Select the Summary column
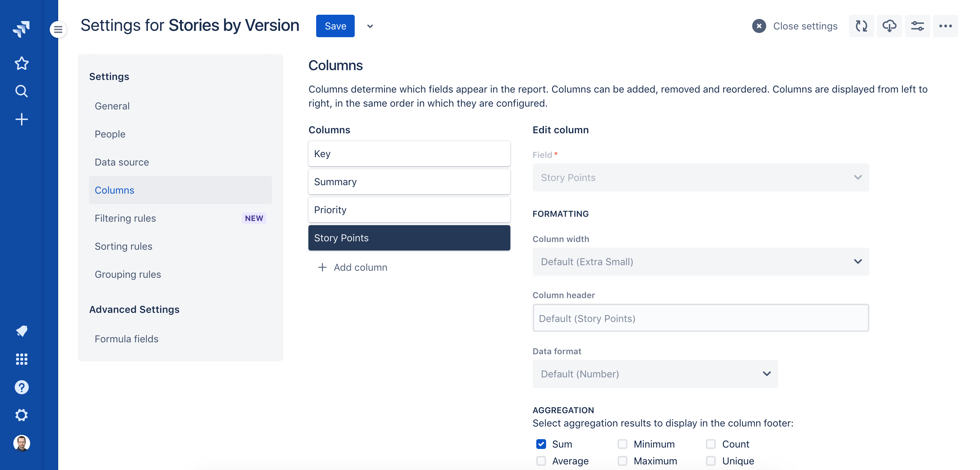The width and height of the screenshot is (980, 470). (409, 182)
